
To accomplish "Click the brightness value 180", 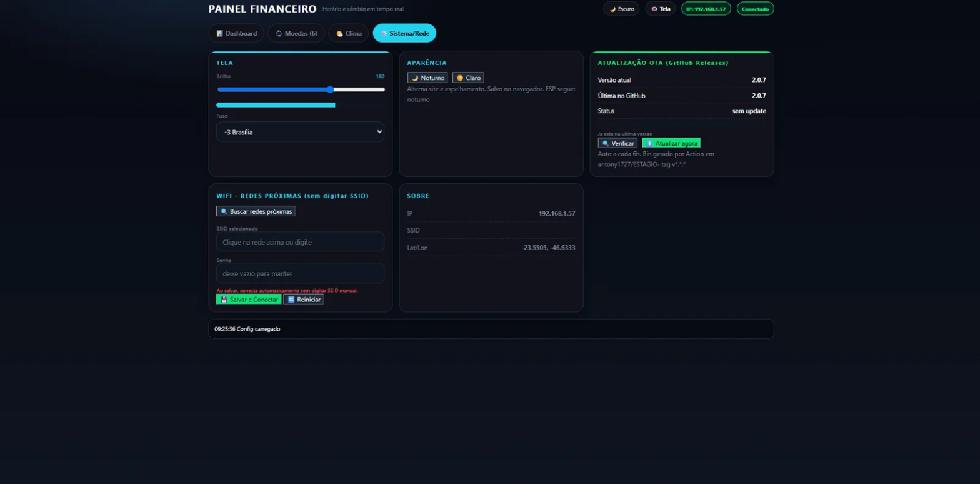I will [x=380, y=76].
